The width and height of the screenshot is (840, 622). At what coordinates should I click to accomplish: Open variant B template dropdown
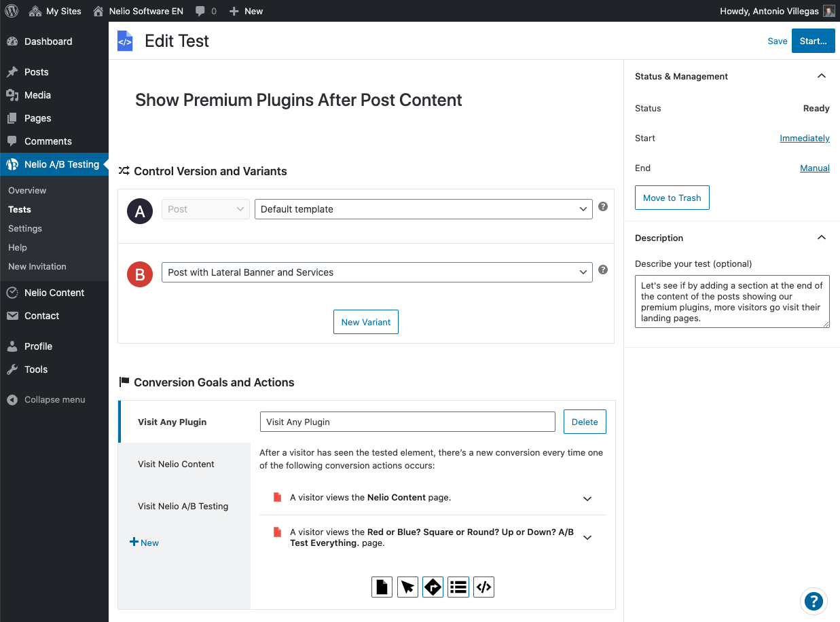point(377,272)
